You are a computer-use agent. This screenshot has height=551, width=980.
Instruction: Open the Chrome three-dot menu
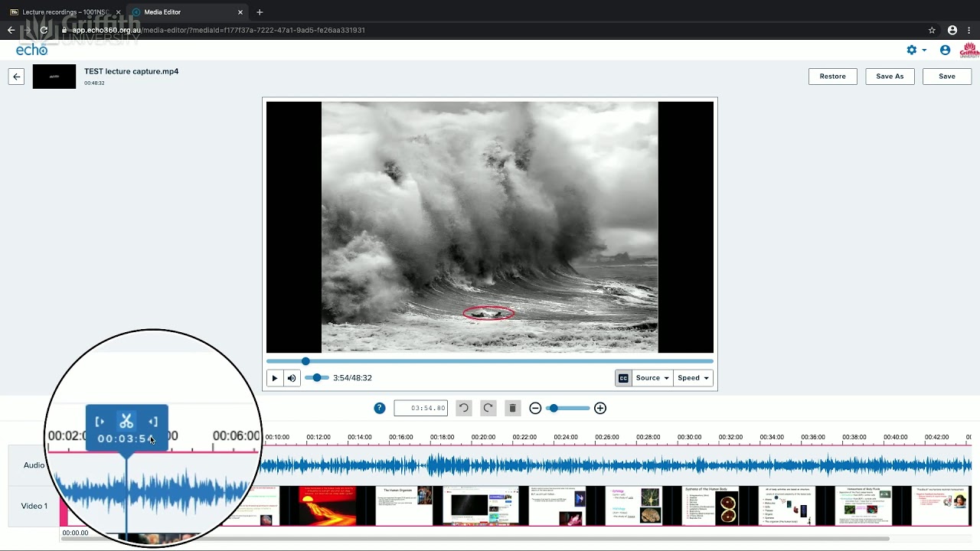click(x=969, y=31)
